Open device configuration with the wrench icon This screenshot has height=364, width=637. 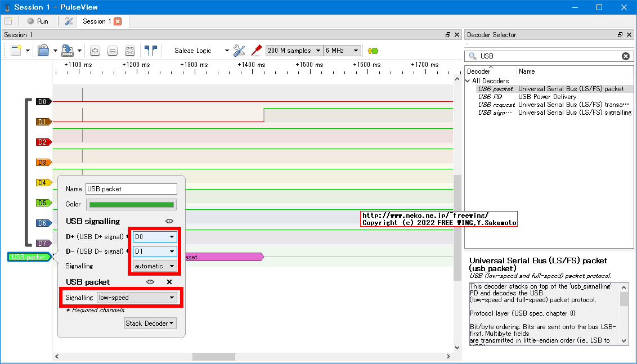click(239, 50)
